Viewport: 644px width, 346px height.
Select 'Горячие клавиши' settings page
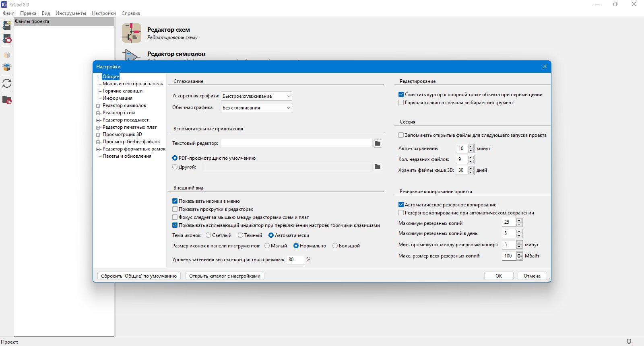click(122, 91)
